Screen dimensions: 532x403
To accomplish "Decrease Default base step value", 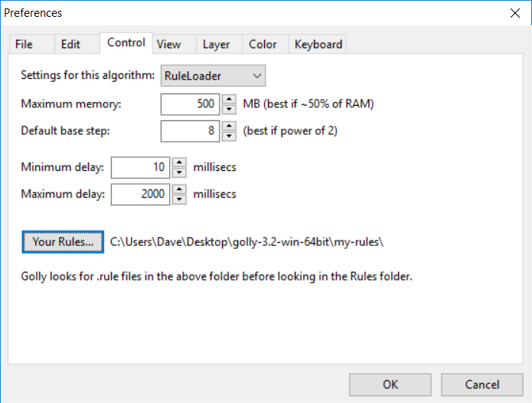I will pyautogui.click(x=229, y=136).
